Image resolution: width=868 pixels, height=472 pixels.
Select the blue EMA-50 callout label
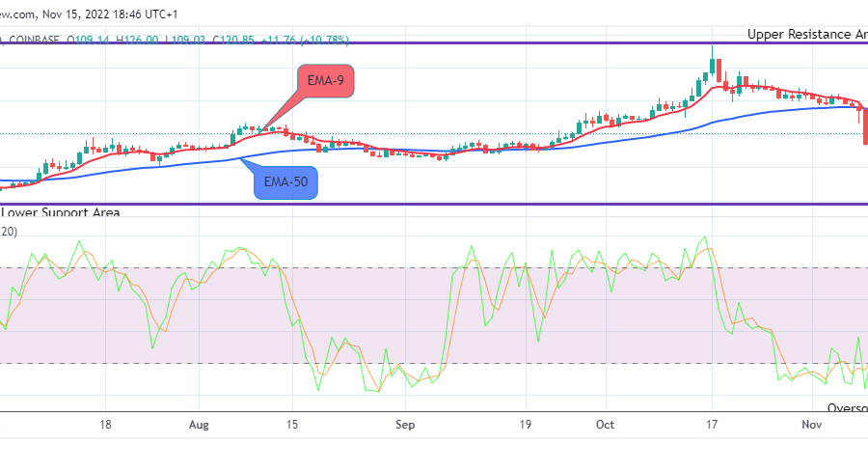coord(285,182)
